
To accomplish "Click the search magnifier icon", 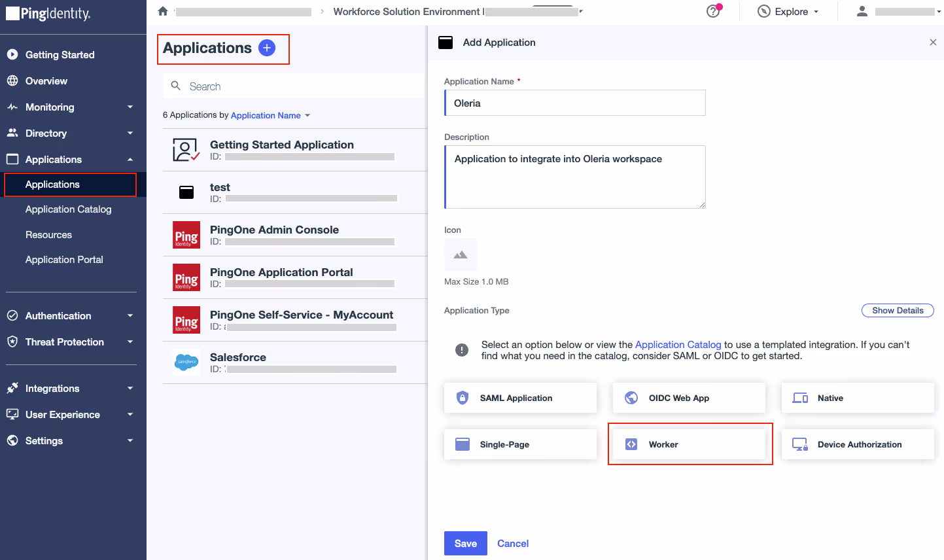I will click(175, 86).
